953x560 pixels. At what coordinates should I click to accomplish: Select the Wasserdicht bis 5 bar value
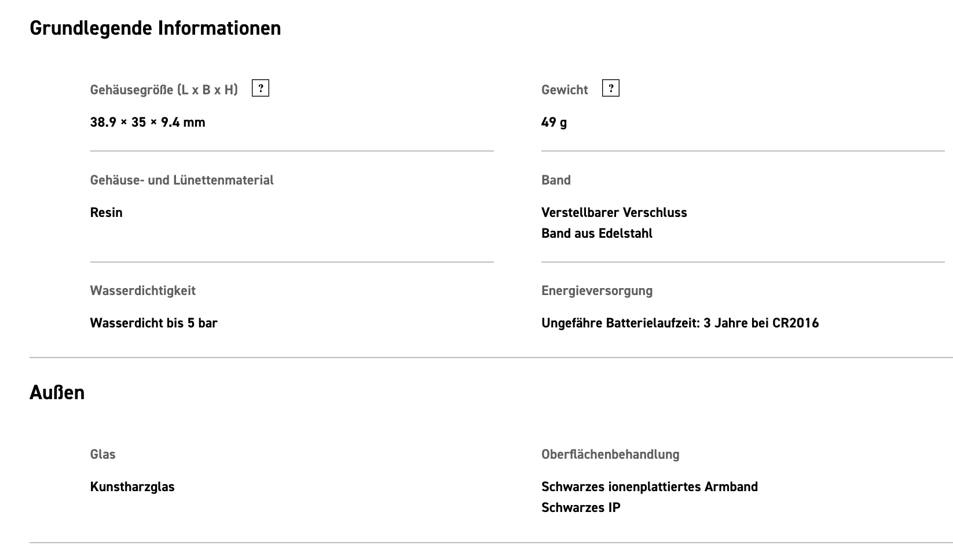coord(154,323)
